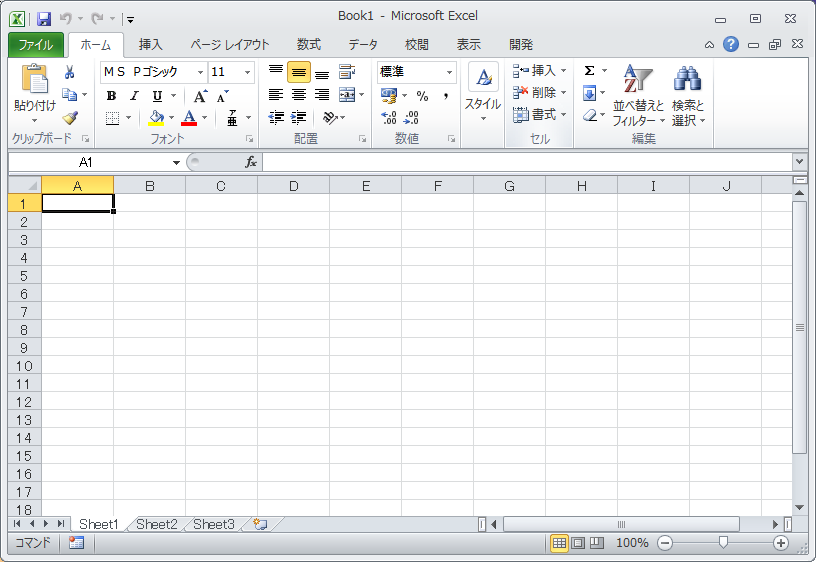Image resolution: width=816 pixels, height=562 pixels.
Task: Expand the Name Box dropdown arrow
Action: coord(176,163)
